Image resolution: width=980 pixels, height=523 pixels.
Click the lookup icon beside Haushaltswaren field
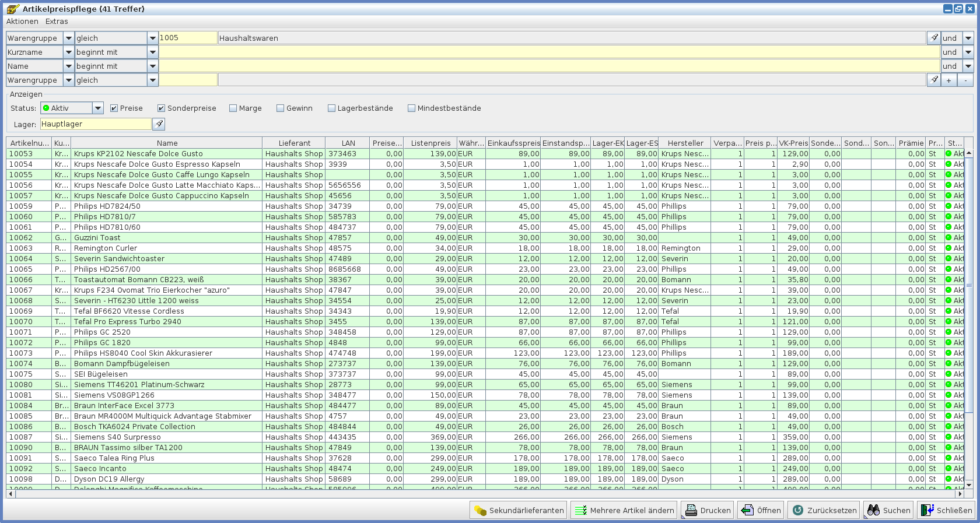(x=934, y=38)
